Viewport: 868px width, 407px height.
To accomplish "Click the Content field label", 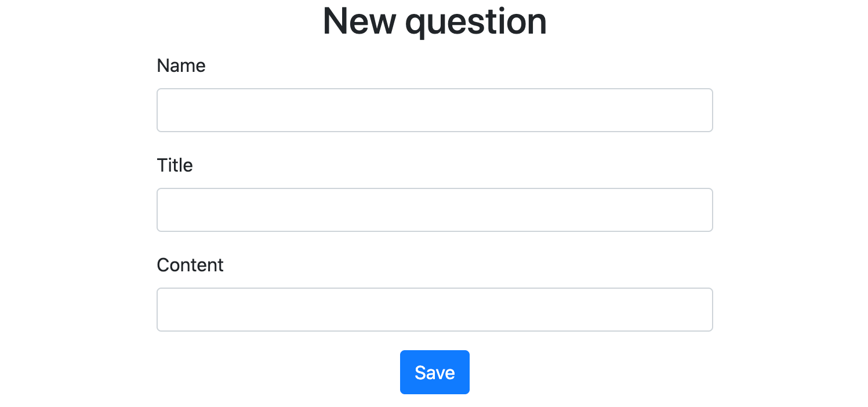I will (190, 266).
